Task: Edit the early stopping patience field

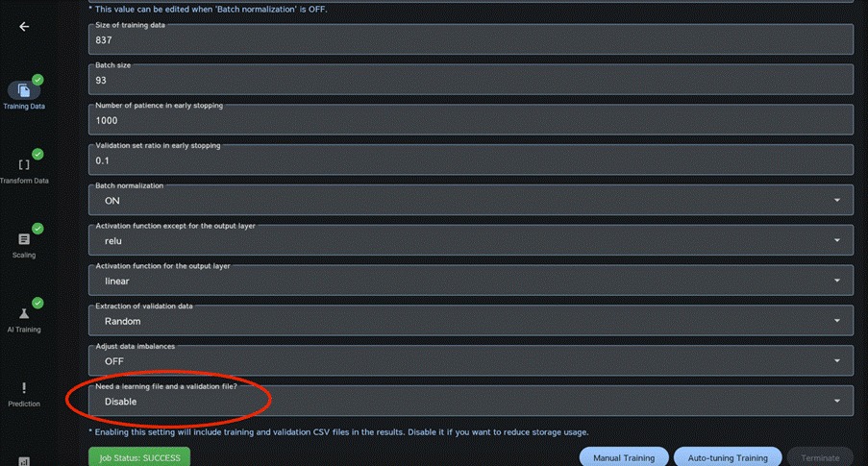Action: [x=470, y=120]
